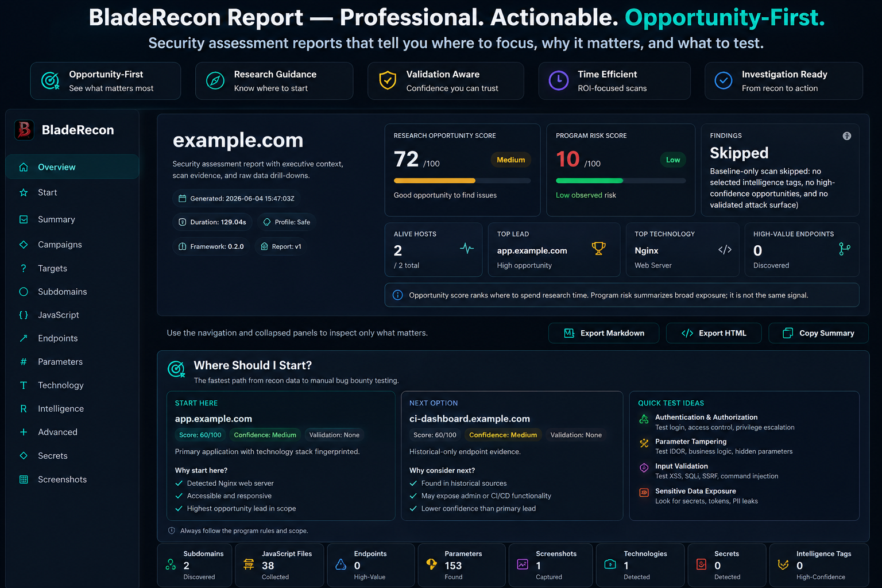882x588 pixels.
Task: Click the Authentication & Authorization icon
Action: click(x=644, y=419)
